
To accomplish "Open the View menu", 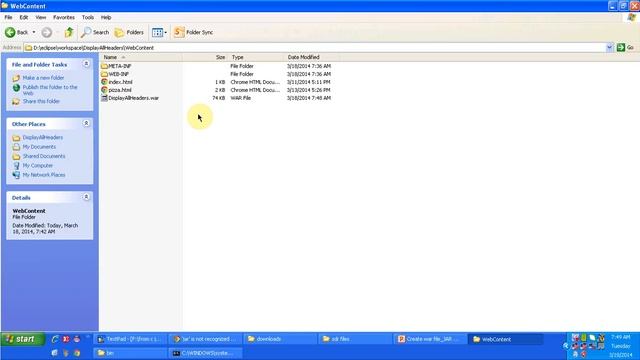I will pos(41,18).
